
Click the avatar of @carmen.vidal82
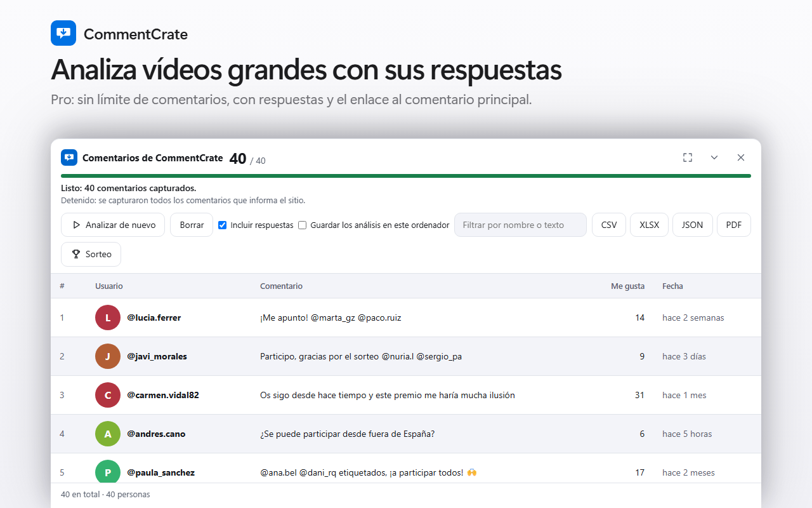pyautogui.click(x=108, y=395)
